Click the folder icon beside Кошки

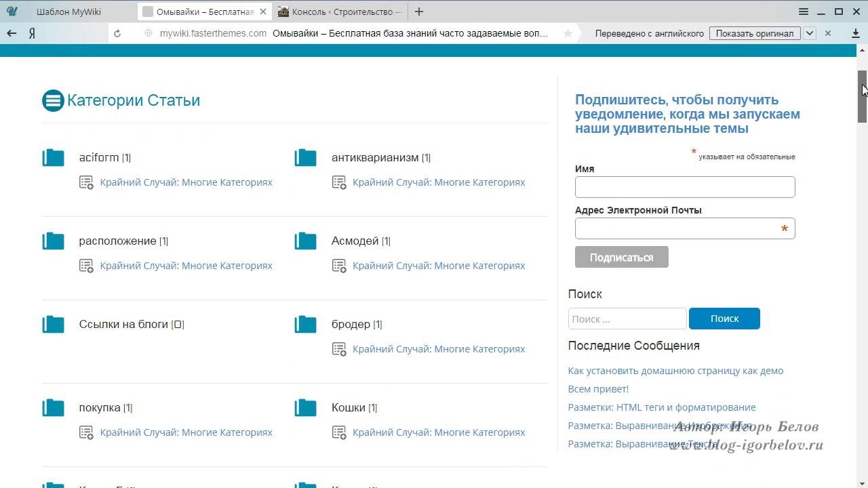[305, 408]
